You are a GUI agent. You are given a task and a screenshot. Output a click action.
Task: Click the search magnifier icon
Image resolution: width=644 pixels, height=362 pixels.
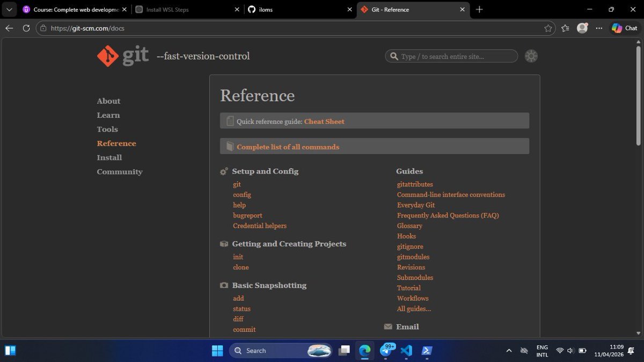pos(394,56)
